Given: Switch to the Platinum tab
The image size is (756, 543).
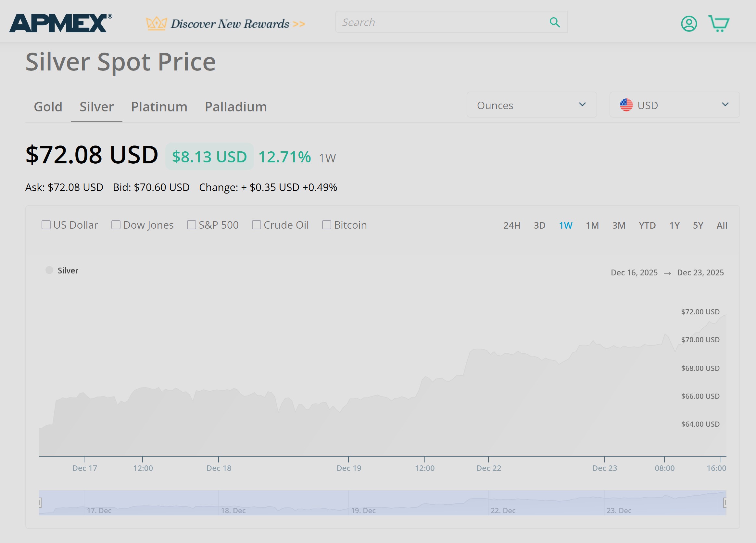Looking at the screenshot, I should 159,107.
